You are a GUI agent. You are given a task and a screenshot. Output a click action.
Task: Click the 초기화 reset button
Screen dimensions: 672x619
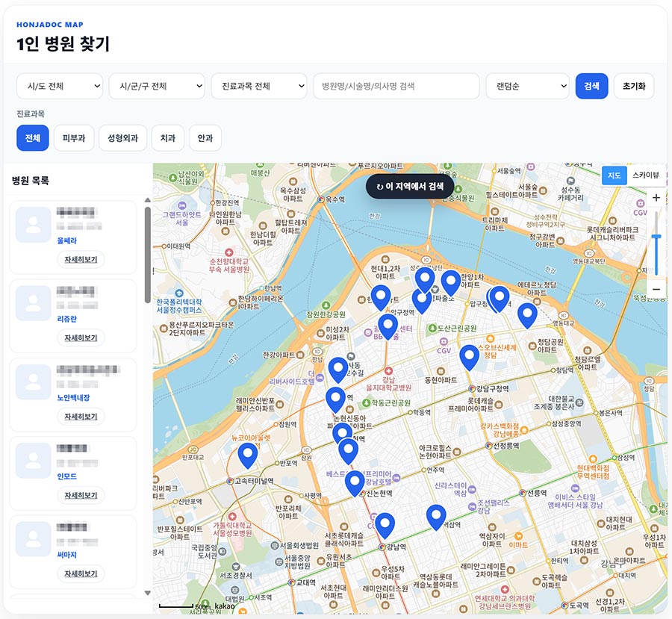[x=634, y=86]
